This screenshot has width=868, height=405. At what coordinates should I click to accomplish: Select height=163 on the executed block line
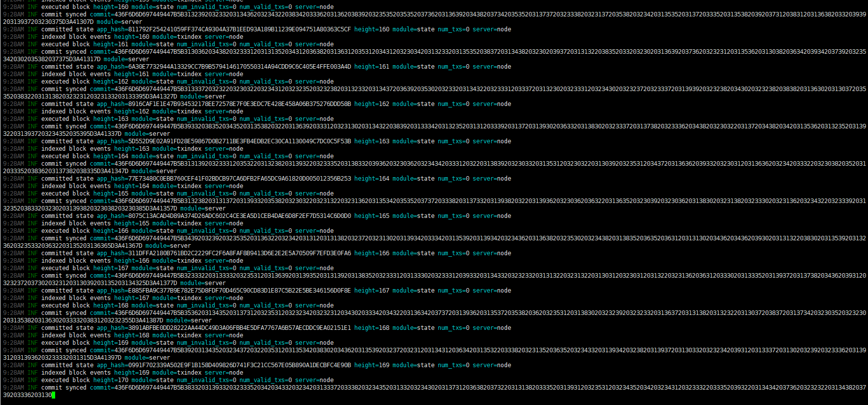point(111,119)
